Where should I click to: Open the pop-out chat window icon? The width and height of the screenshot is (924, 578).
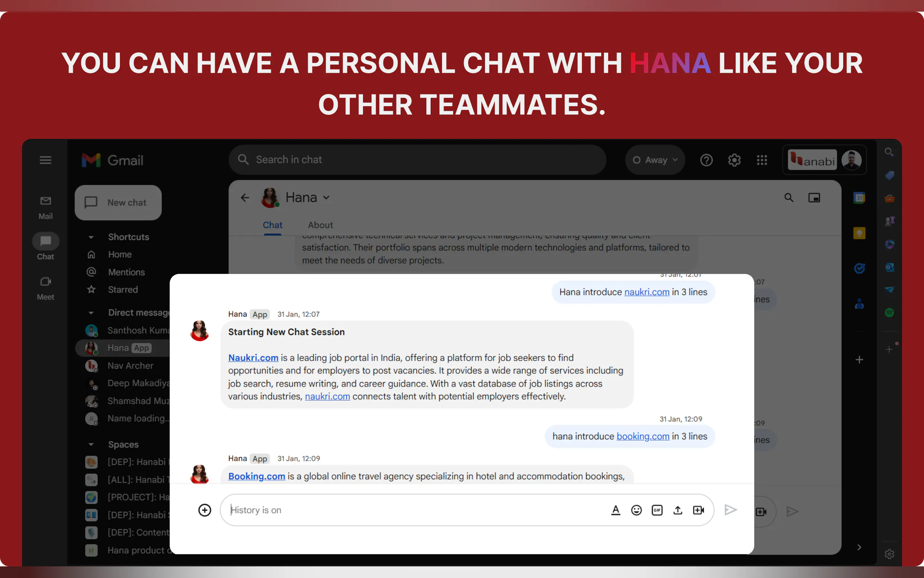point(814,198)
